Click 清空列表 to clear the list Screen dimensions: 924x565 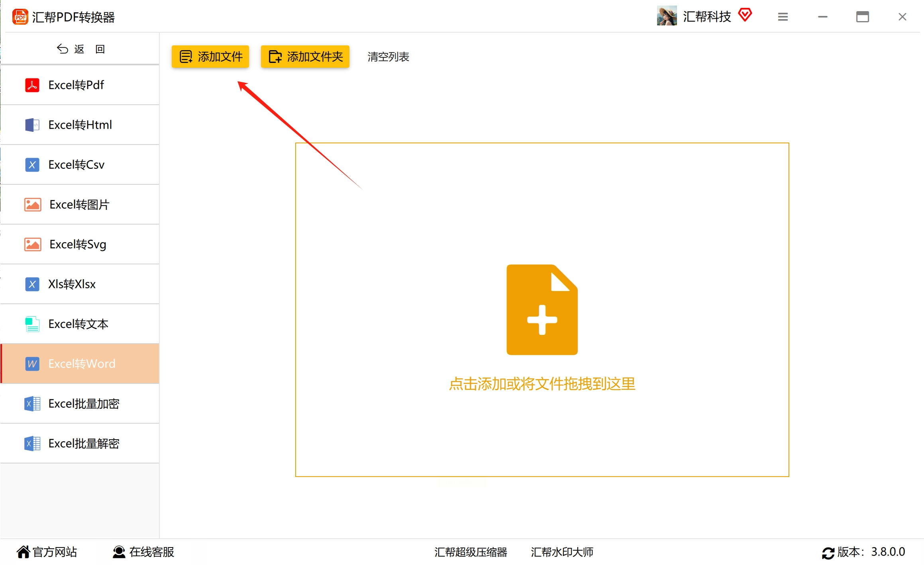[388, 57]
